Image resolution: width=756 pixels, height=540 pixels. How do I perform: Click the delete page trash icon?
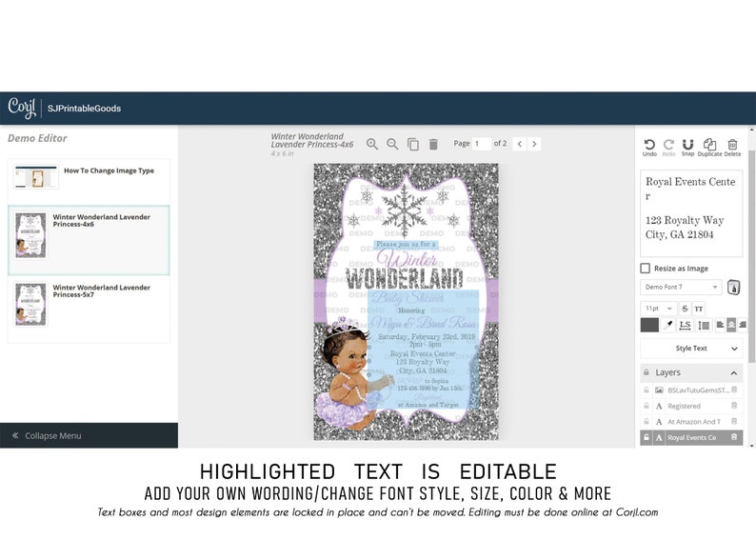(x=433, y=144)
